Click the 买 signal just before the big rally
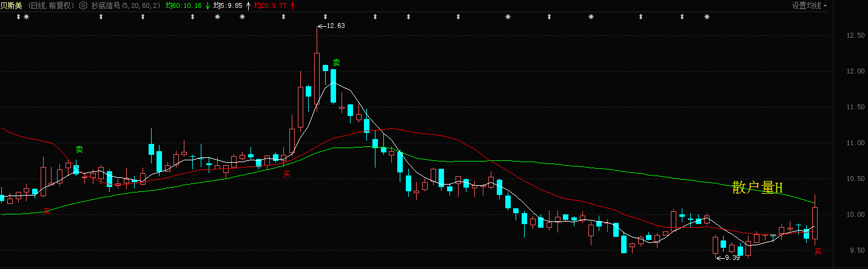Viewport: 868px width, 269px height. [287, 174]
